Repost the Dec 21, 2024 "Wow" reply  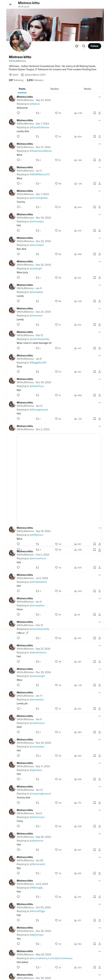click(x=37, y=160)
